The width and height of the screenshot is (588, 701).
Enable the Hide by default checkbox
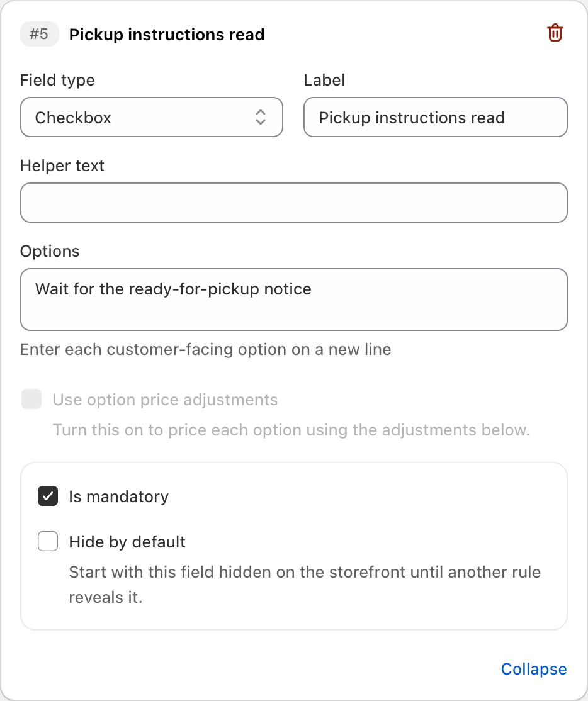pyautogui.click(x=48, y=541)
